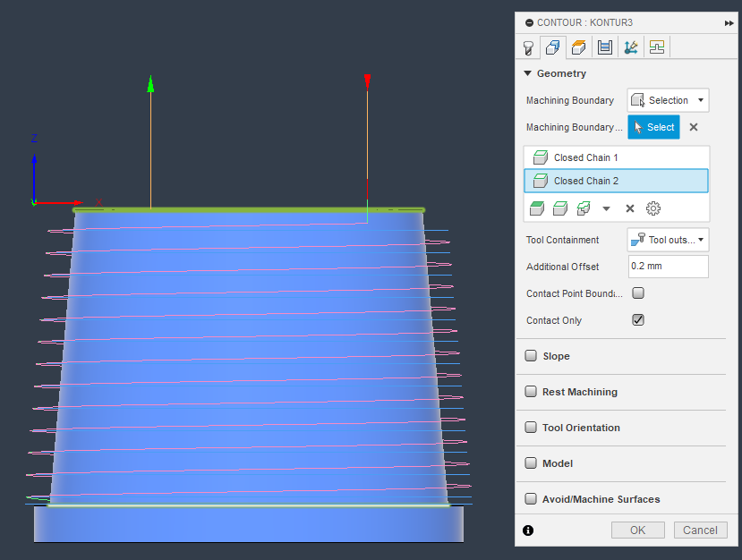Click the green arrow axis handle
Screen dimensions: 742x560
[x=150, y=84]
